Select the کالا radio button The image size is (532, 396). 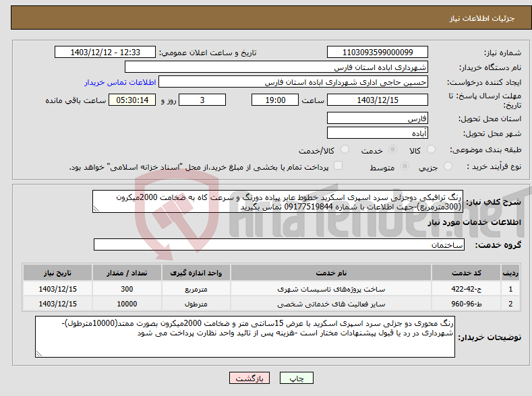431,150
